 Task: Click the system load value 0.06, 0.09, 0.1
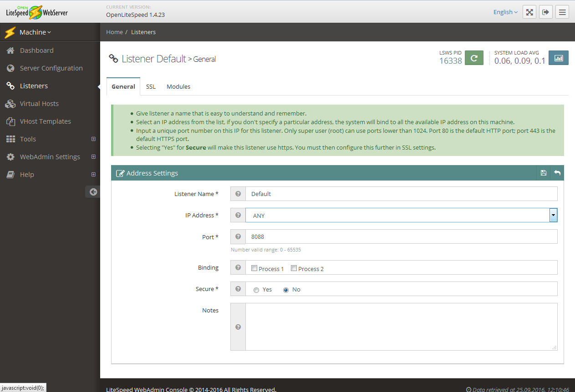pos(520,61)
